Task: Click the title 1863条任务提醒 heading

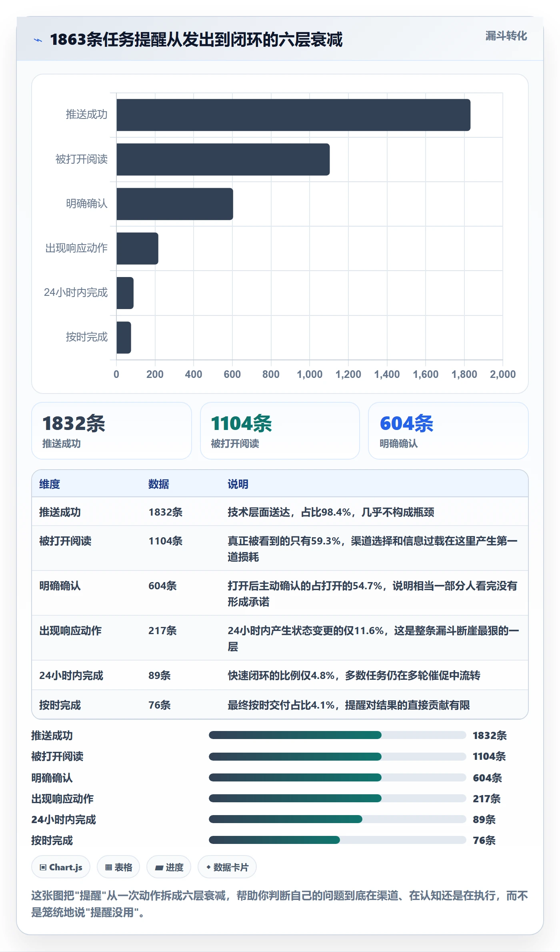Action: [196, 40]
